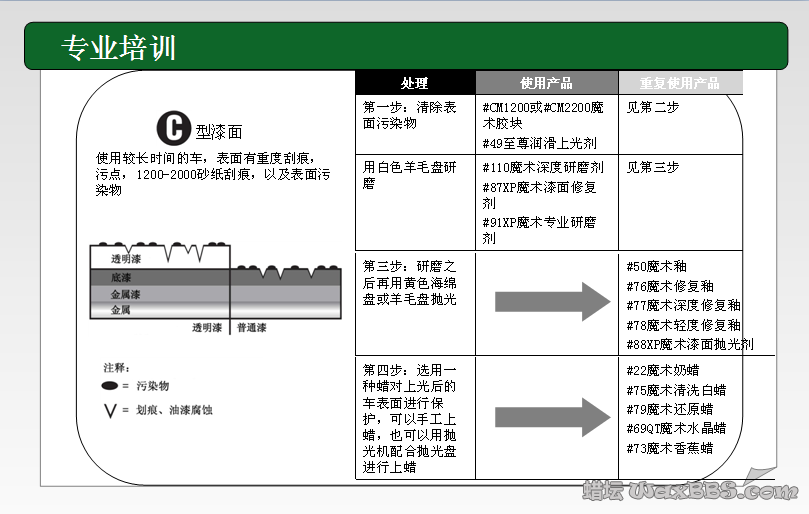This screenshot has height=514, width=809.
Task: Click the 底漆 dark gray layer band
Action: 160,277
